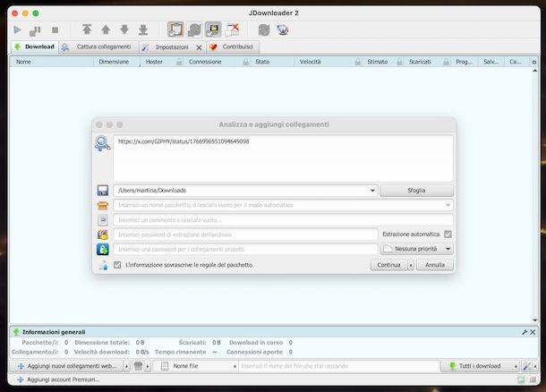Screen dimensions: 546x392
Task: Move selection down one position
Action: (124, 30)
